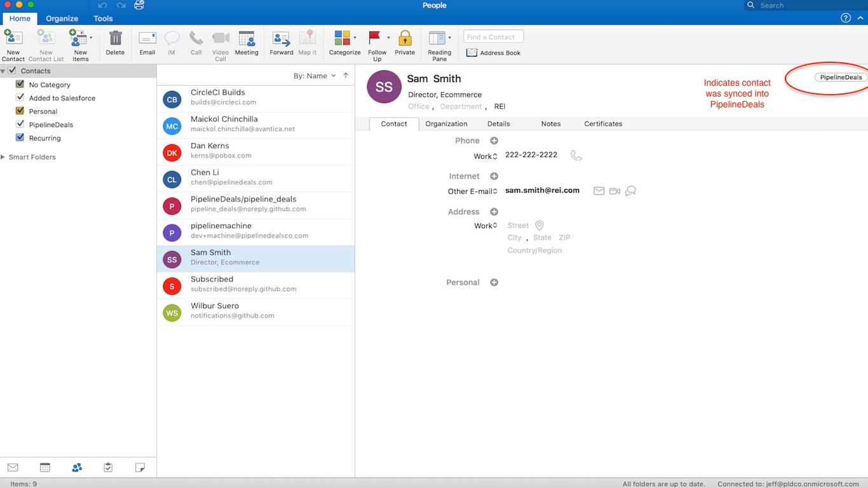This screenshot has width=868, height=488.
Task: Start a Call with the contact
Action: pyautogui.click(x=196, y=43)
